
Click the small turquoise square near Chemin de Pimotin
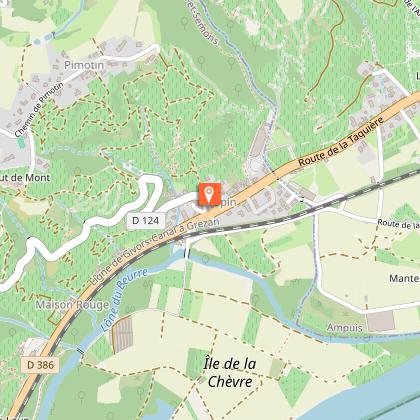tap(21, 142)
